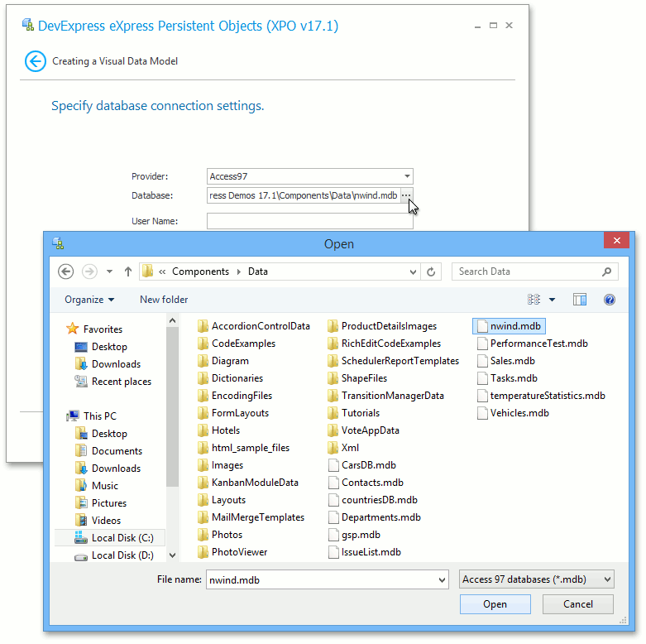Screen dimensions: 646x644
Task: Select the countriesDB.mdb file
Action: click(x=373, y=500)
